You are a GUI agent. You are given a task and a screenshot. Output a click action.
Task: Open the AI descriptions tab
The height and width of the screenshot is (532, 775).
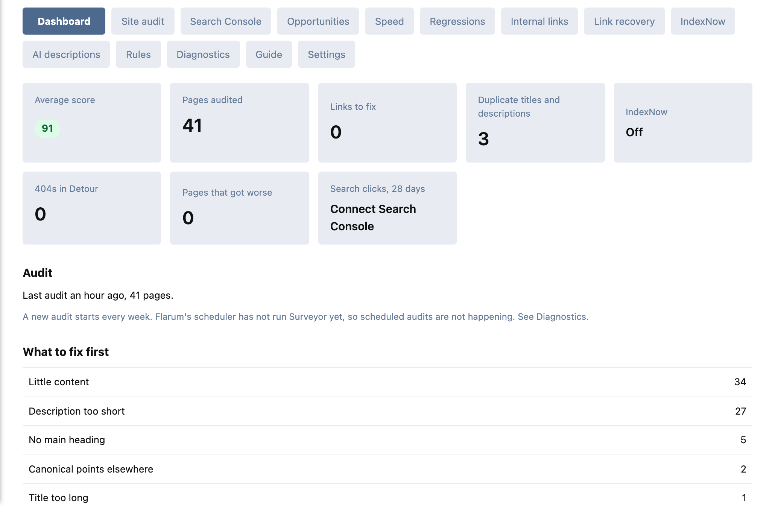click(x=66, y=54)
